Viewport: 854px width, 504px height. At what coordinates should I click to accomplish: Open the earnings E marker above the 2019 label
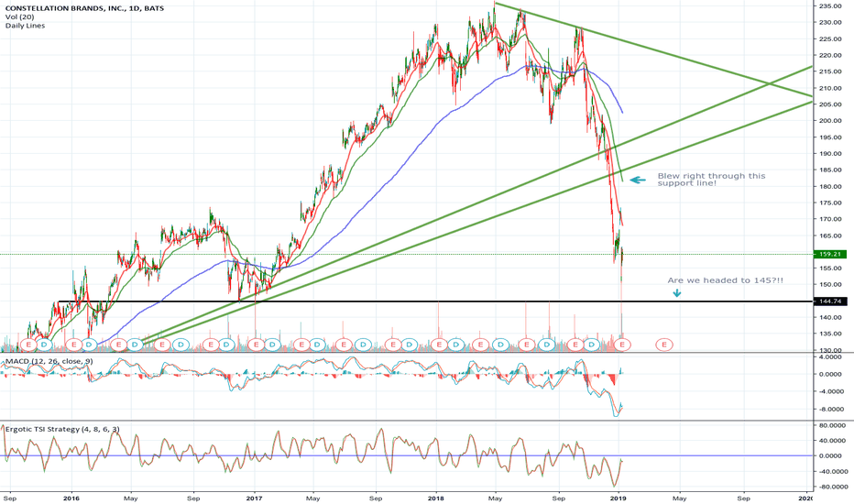click(622, 345)
